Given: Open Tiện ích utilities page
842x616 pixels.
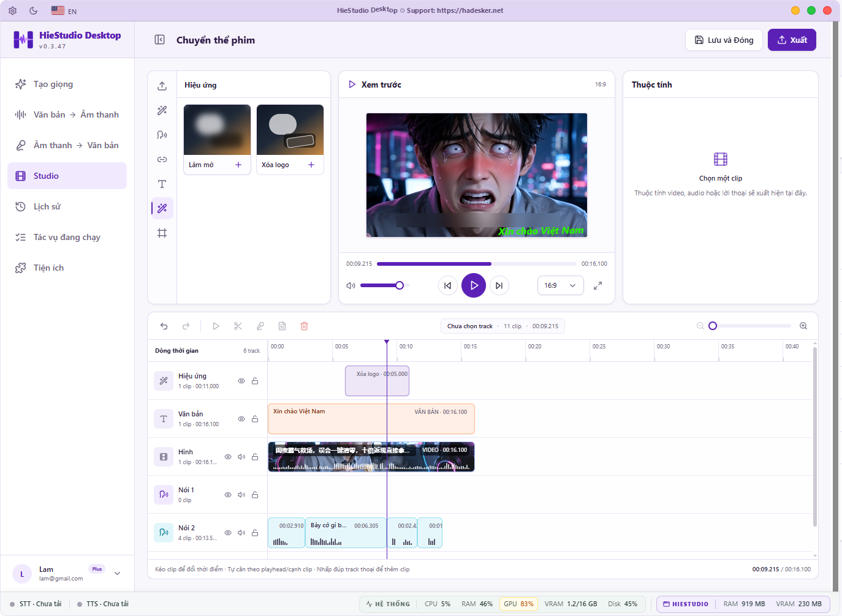Looking at the screenshot, I should [x=67, y=268].
